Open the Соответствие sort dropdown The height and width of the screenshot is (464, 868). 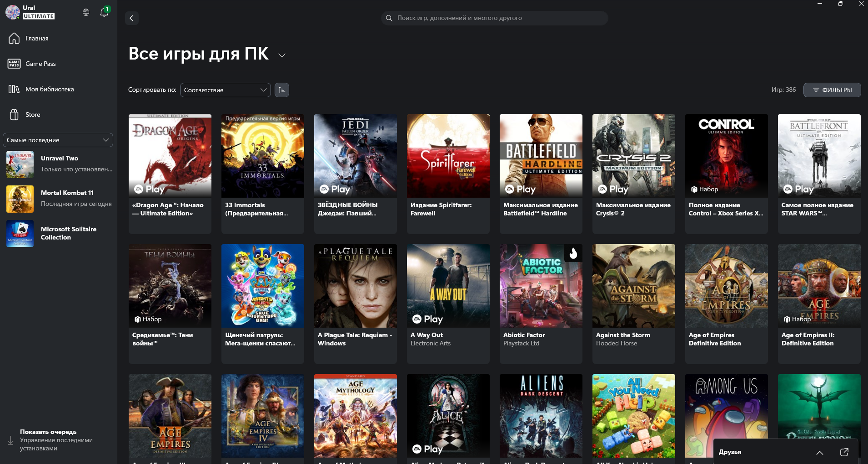point(226,90)
